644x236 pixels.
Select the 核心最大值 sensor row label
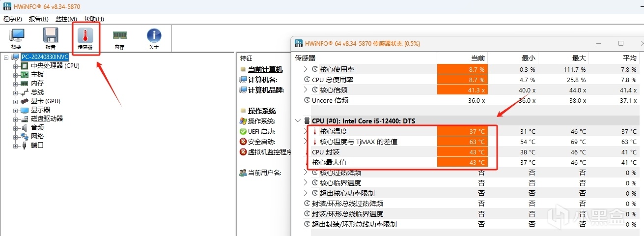pyautogui.click(x=329, y=162)
